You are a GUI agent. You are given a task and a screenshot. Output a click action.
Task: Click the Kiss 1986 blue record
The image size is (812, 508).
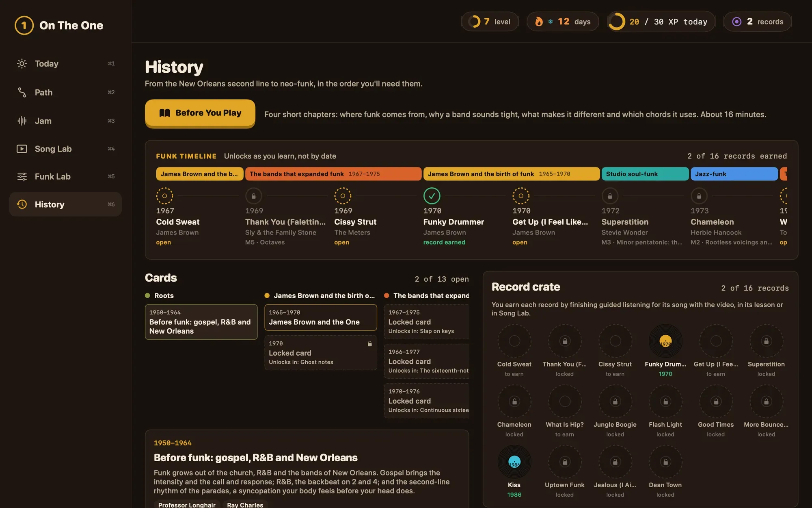click(x=514, y=462)
